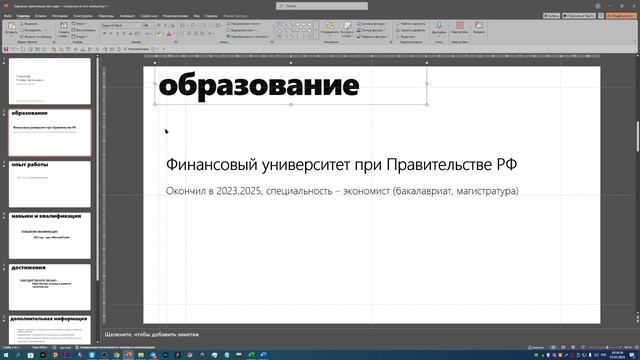Switch to the Слайд-шоу tab
This screenshot has width=640, height=360.
149,16
